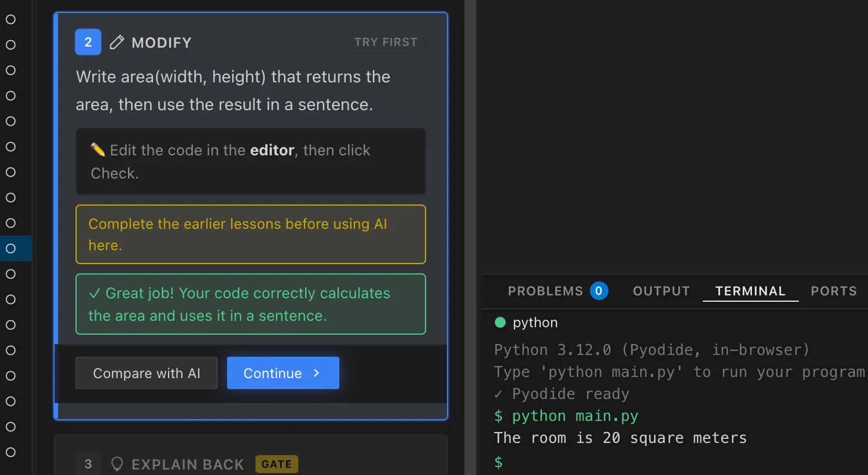Viewport: 868px width, 475px height.
Task: Open Compare with AI
Action: pos(147,373)
